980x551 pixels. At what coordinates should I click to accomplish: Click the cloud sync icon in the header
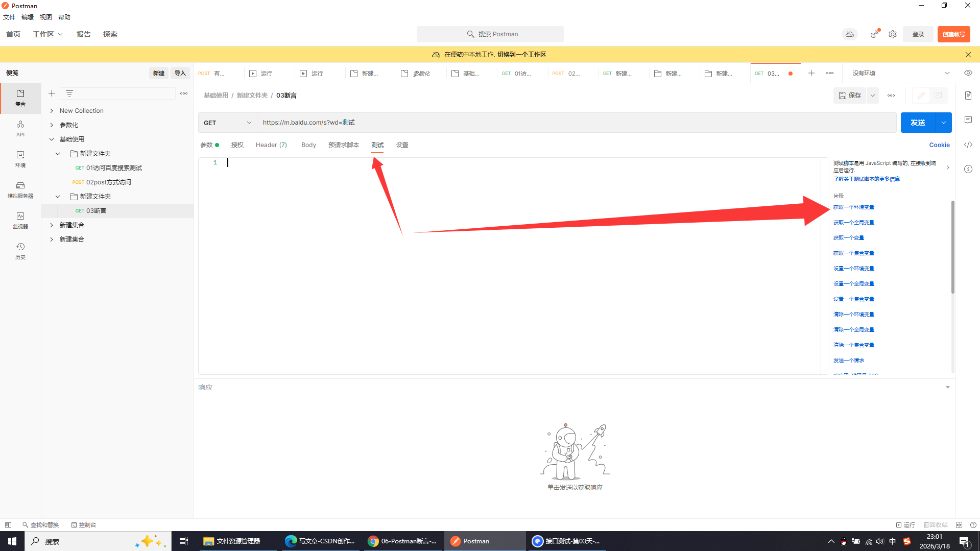pos(850,34)
